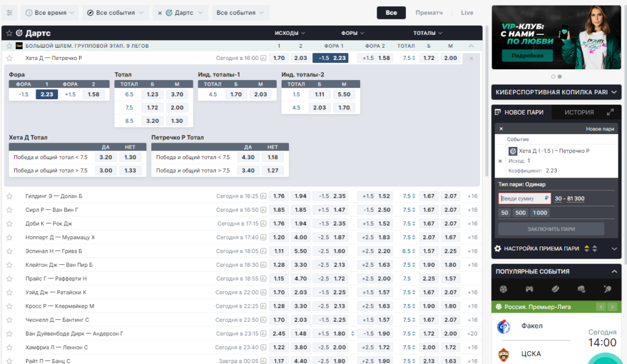
Task: Show +20 more markets for Ван Дуйвенбоде
Action: (x=472, y=333)
